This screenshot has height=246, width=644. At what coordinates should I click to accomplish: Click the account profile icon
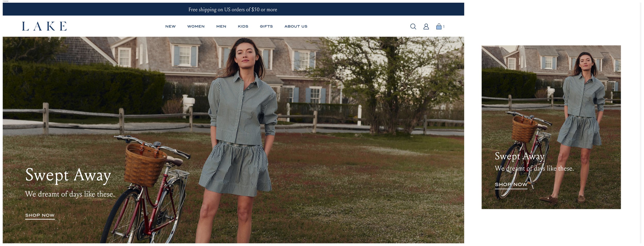coord(426,26)
